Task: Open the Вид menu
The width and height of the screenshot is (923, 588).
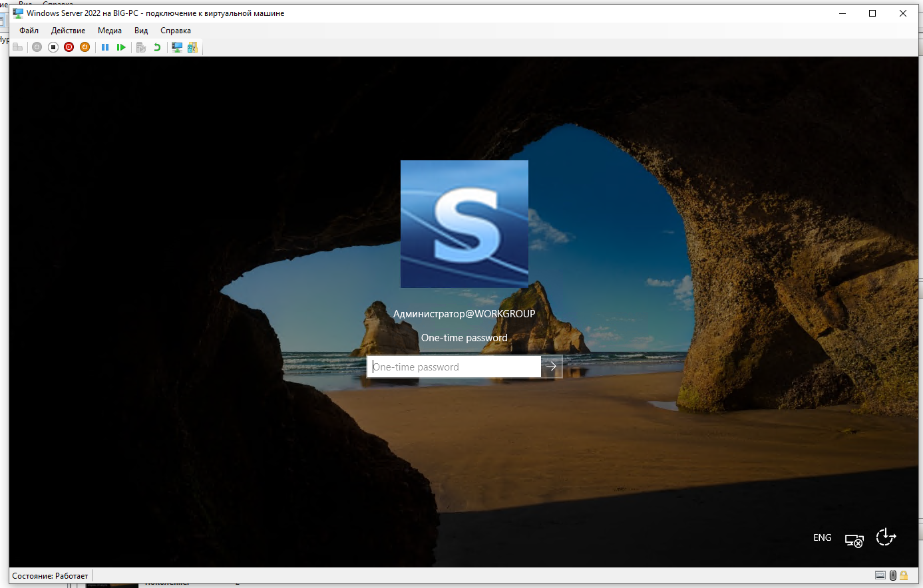Action: click(140, 30)
